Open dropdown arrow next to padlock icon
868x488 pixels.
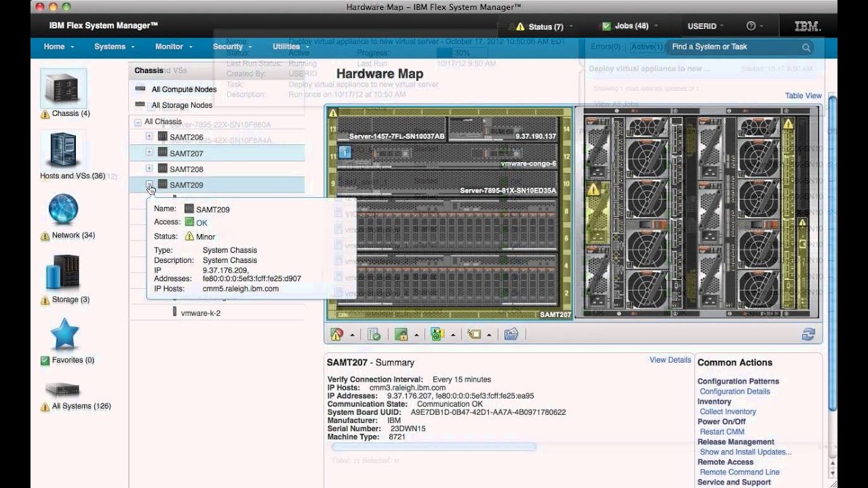[x=416, y=335]
